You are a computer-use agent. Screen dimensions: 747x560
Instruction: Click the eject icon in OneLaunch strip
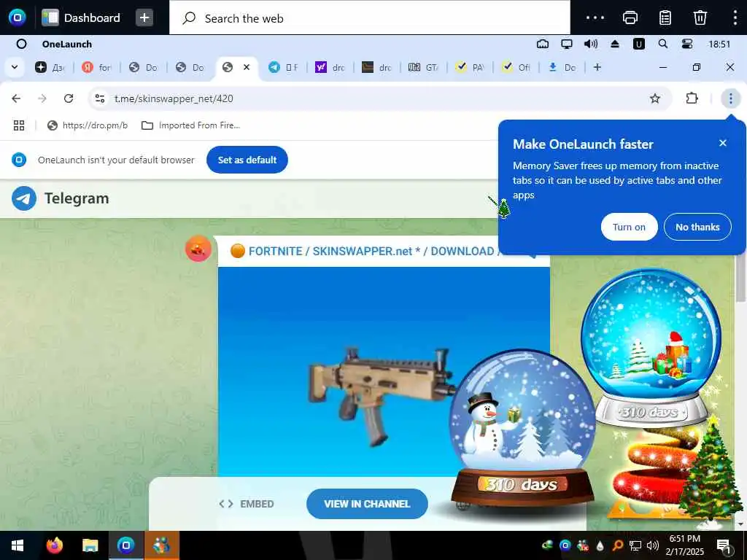614,44
